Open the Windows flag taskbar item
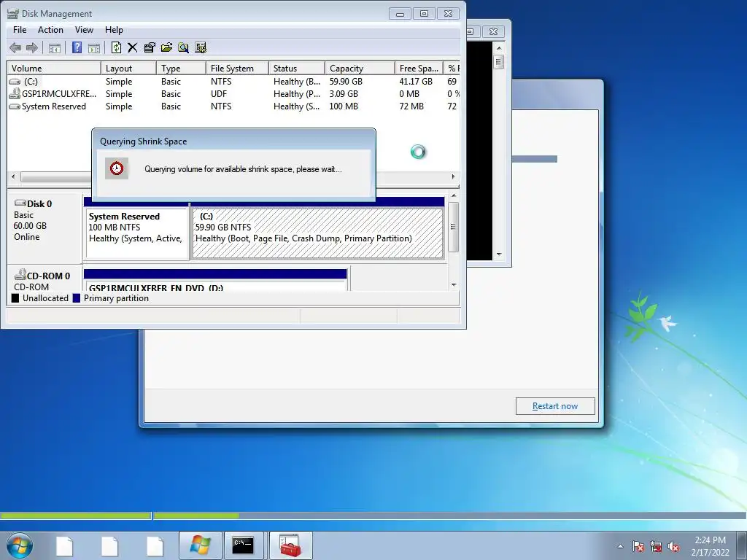Screen dimensions: 747x560 pyautogui.click(x=200, y=545)
